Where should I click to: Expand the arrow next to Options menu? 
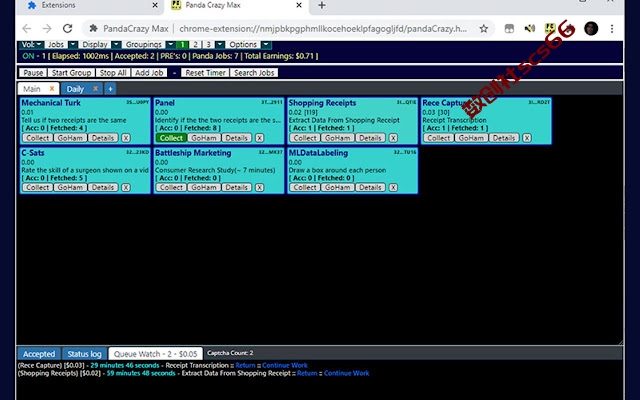266,44
